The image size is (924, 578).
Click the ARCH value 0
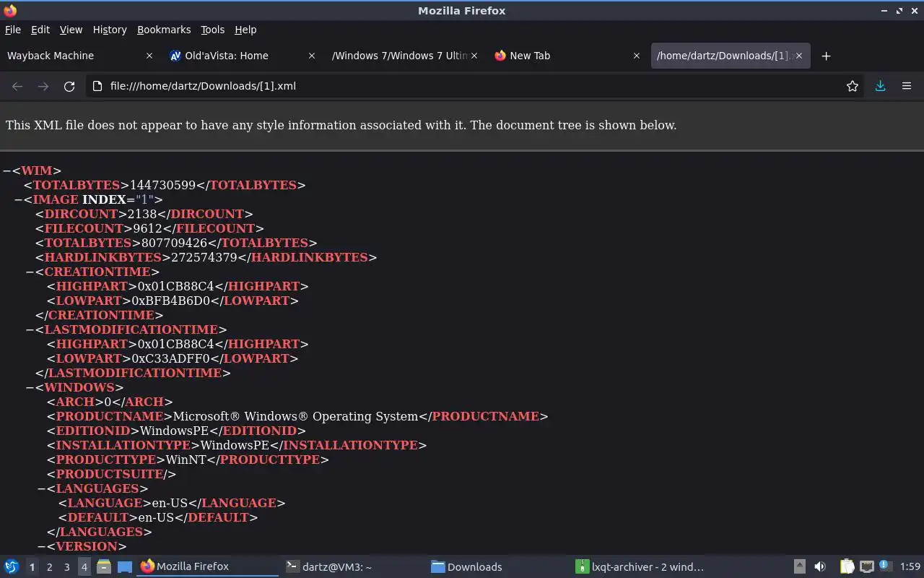point(108,402)
